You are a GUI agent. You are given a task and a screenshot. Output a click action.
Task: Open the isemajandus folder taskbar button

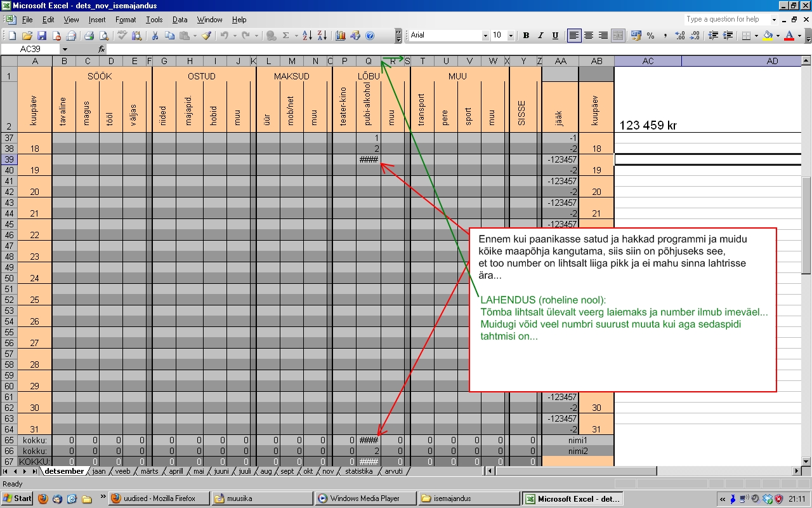click(x=468, y=498)
